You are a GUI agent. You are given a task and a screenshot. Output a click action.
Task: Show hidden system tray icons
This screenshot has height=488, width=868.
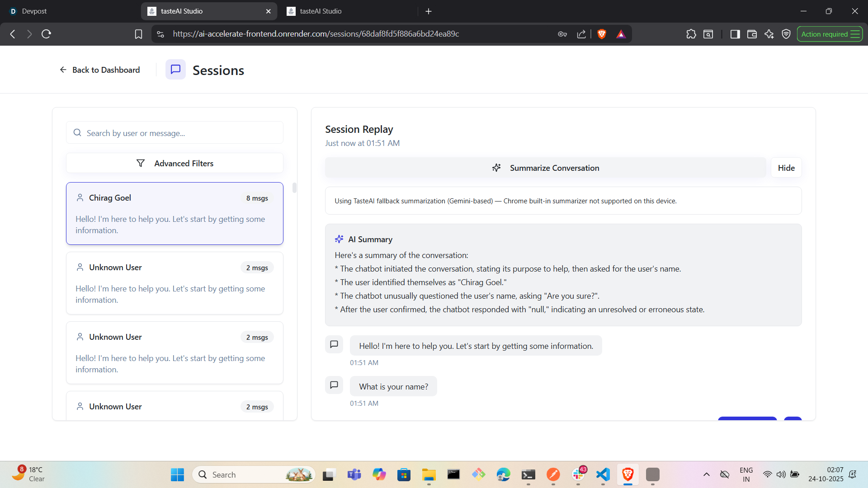[706, 474]
